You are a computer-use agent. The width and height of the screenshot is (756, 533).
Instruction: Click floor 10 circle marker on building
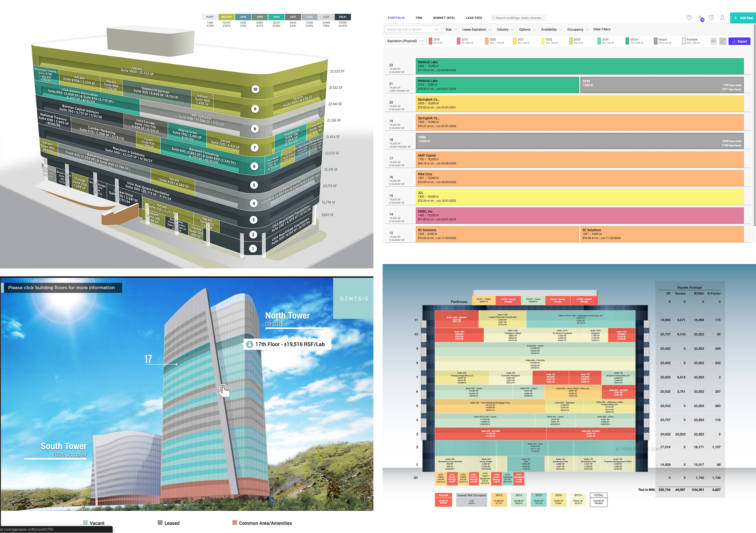coord(255,89)
